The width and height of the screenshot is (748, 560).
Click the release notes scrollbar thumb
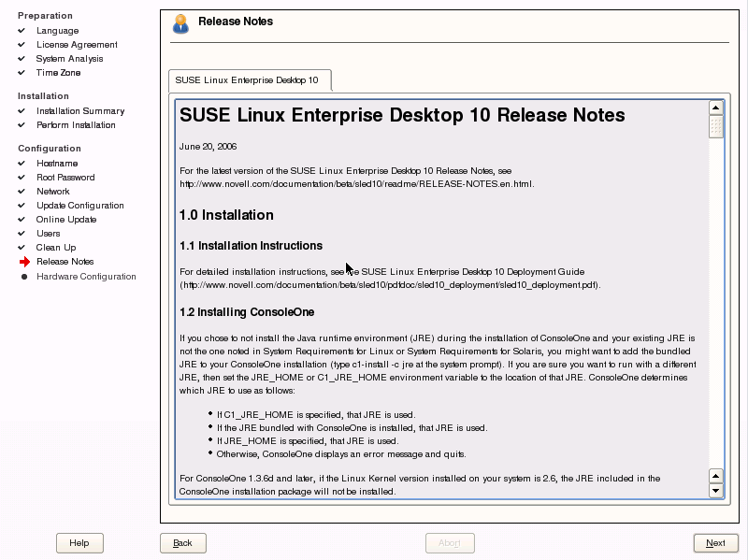pyautogui.click(x=716, y=127)
